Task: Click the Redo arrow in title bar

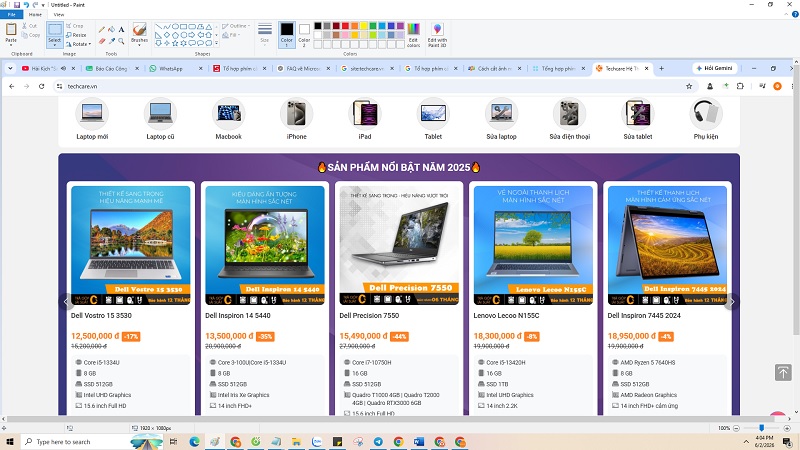Action: click(x=35, y=5)
